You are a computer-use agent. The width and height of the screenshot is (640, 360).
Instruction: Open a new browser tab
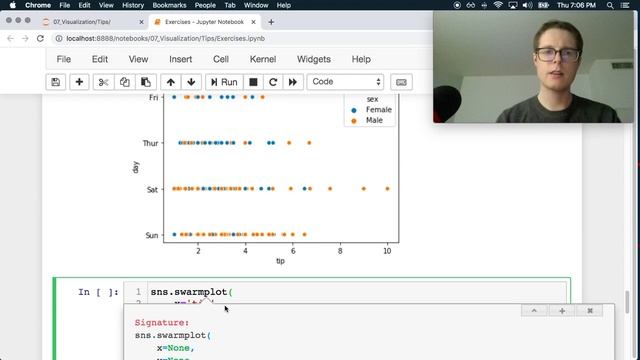coord(271,22)
